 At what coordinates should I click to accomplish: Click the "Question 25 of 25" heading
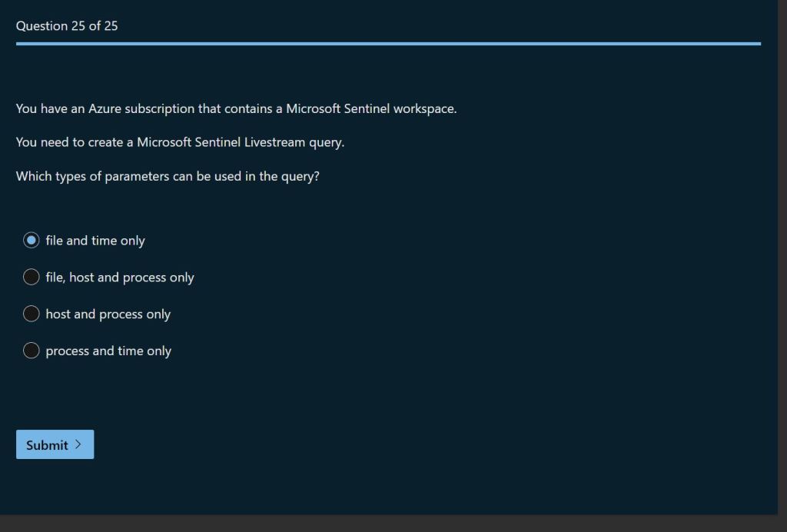point(67,26)
